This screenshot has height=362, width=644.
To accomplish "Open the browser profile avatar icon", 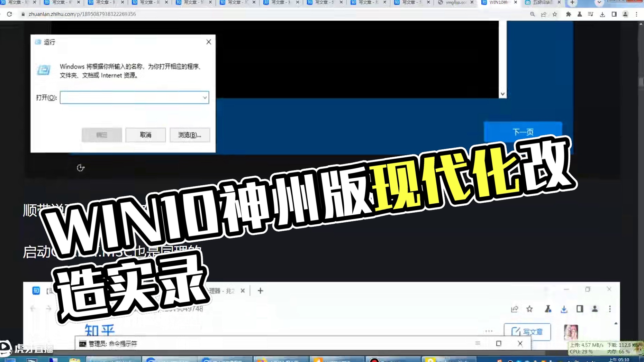I will 625,14.
